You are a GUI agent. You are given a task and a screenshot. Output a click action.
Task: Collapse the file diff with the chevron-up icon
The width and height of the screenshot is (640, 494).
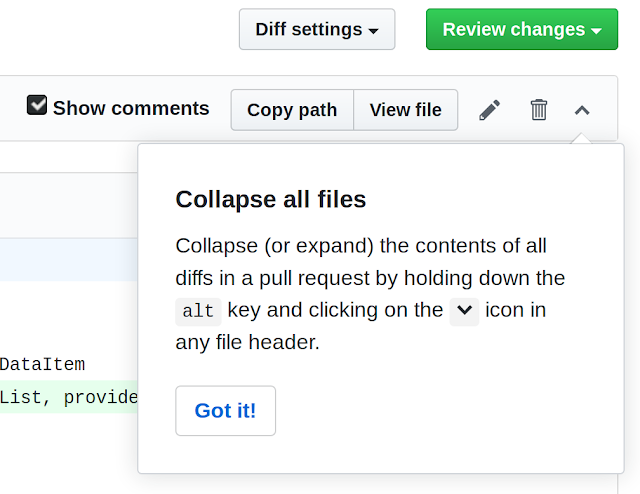[582, 110]
